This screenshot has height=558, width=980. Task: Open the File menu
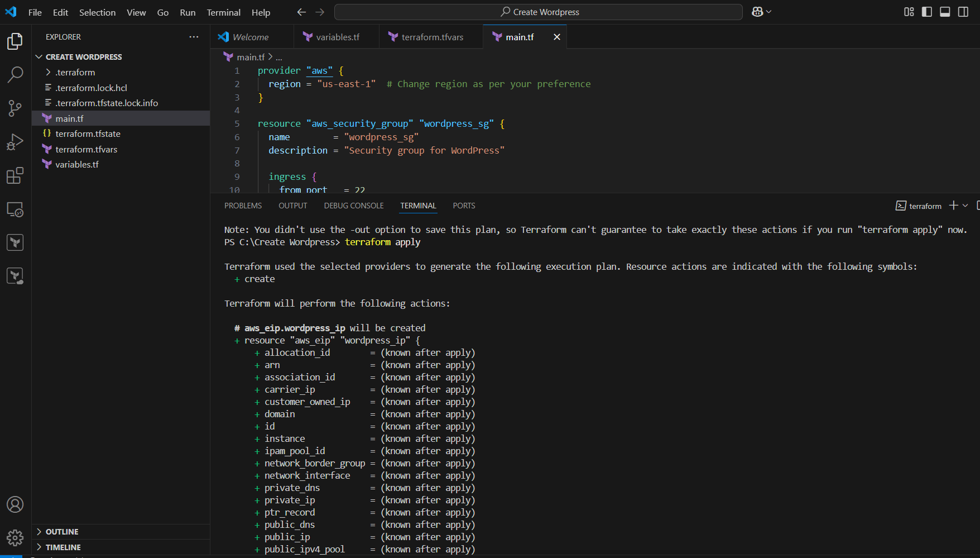(35, 12)
